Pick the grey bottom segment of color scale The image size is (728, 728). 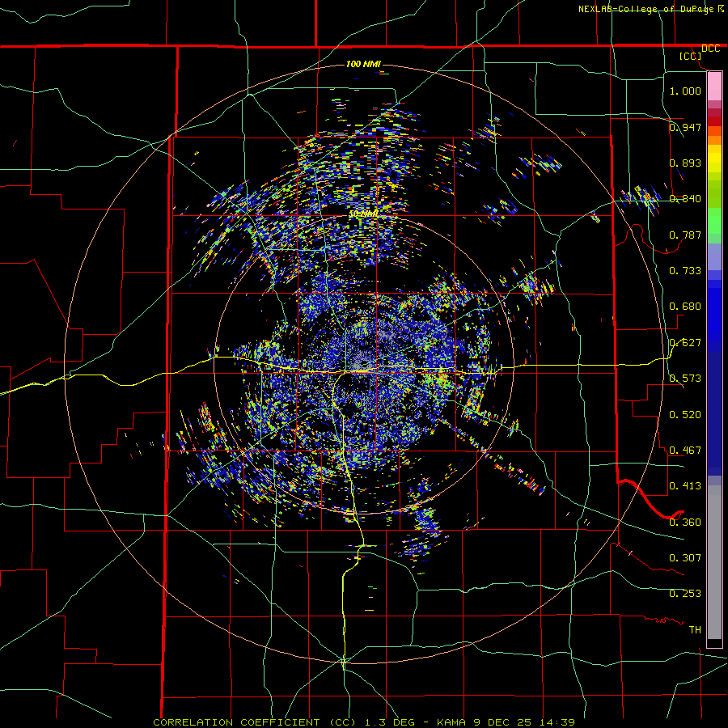pos(714,562)
